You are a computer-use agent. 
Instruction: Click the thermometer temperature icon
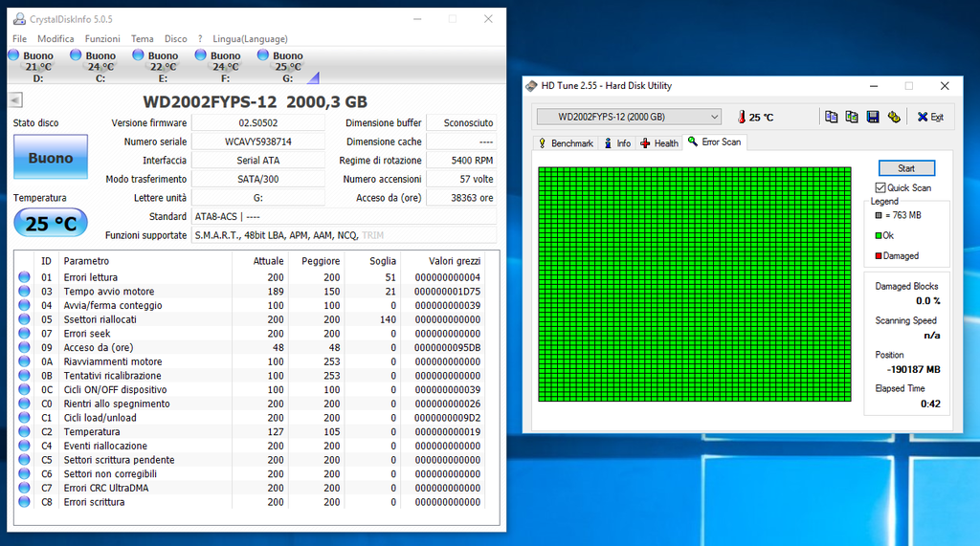click(x=742, y=117)
